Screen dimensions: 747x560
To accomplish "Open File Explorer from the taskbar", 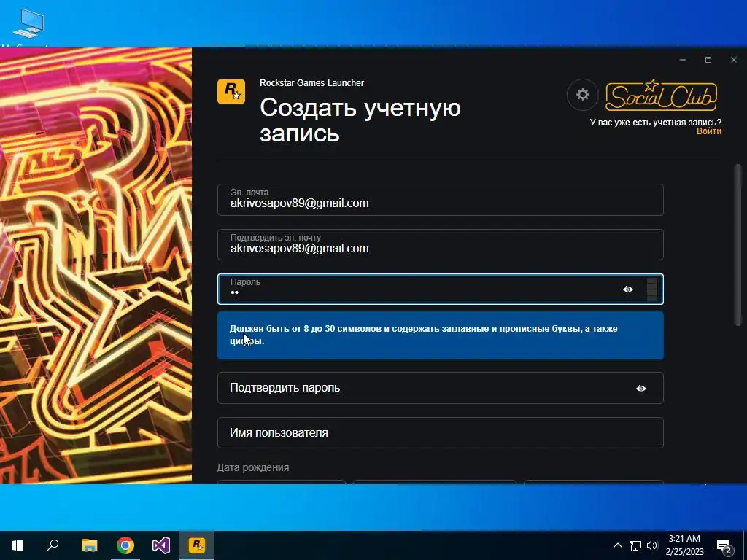I will 89,545.
